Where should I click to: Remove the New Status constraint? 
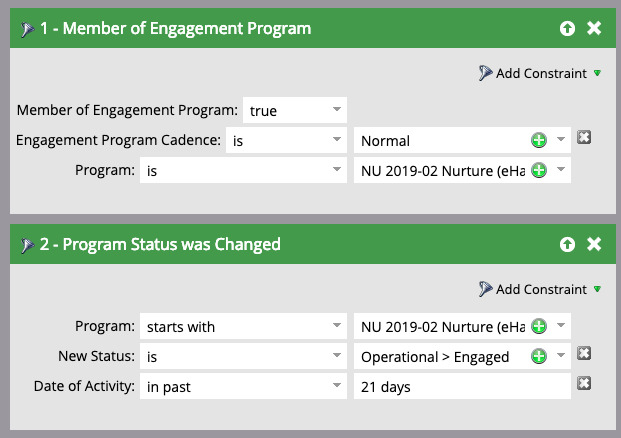point(584,353)
